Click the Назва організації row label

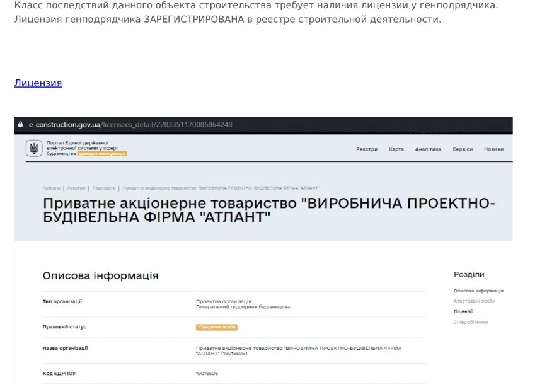pyautogui.click(x=66, y=348)
